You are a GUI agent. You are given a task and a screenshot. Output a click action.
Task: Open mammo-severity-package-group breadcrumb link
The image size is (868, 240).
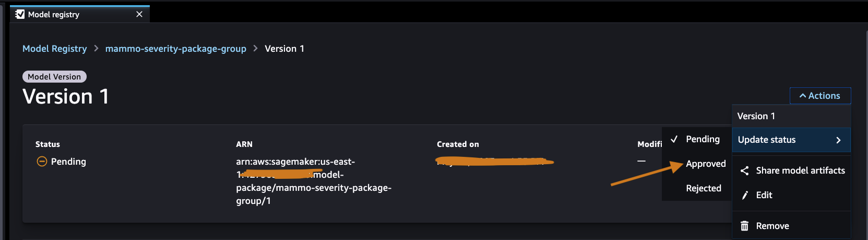175,49
